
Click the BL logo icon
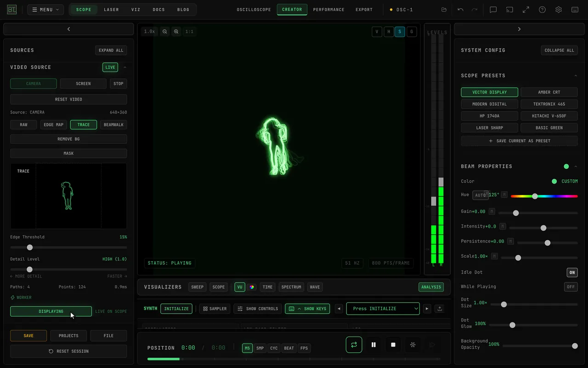(12, 10)
